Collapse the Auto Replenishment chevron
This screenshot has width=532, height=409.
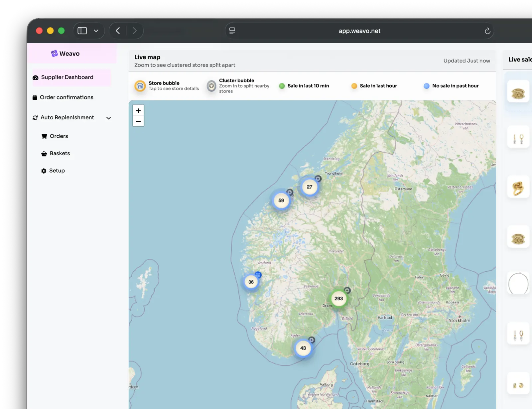[108, 118]
